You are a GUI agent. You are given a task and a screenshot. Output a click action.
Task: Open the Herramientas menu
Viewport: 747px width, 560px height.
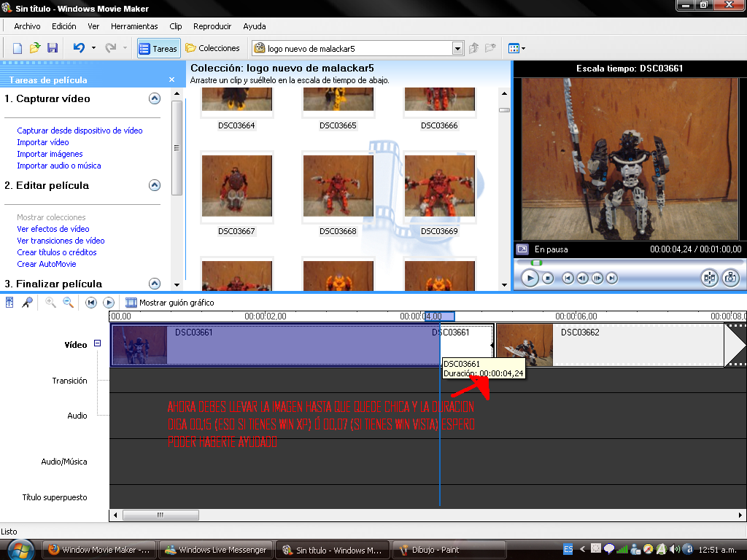(134, 26)
